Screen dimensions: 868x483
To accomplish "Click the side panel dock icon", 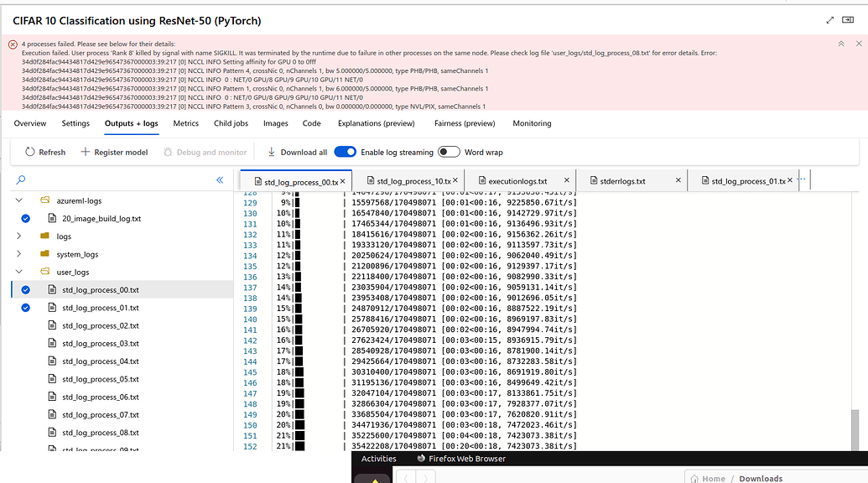I will [x=849, y=20].
